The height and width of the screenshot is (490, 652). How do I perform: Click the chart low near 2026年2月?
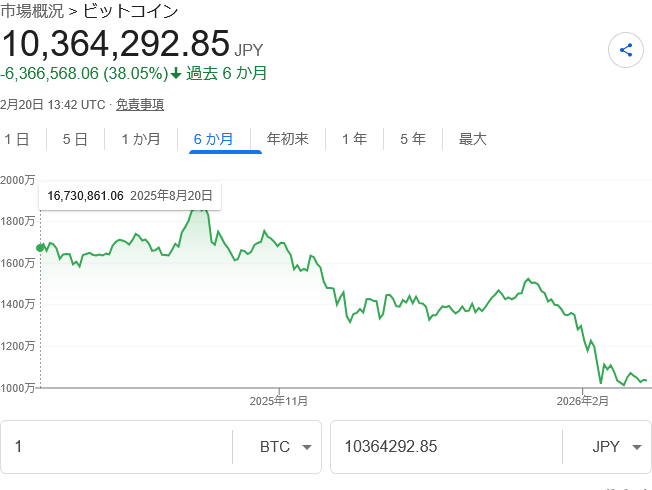pyautogui.click(x=600, y=382)
